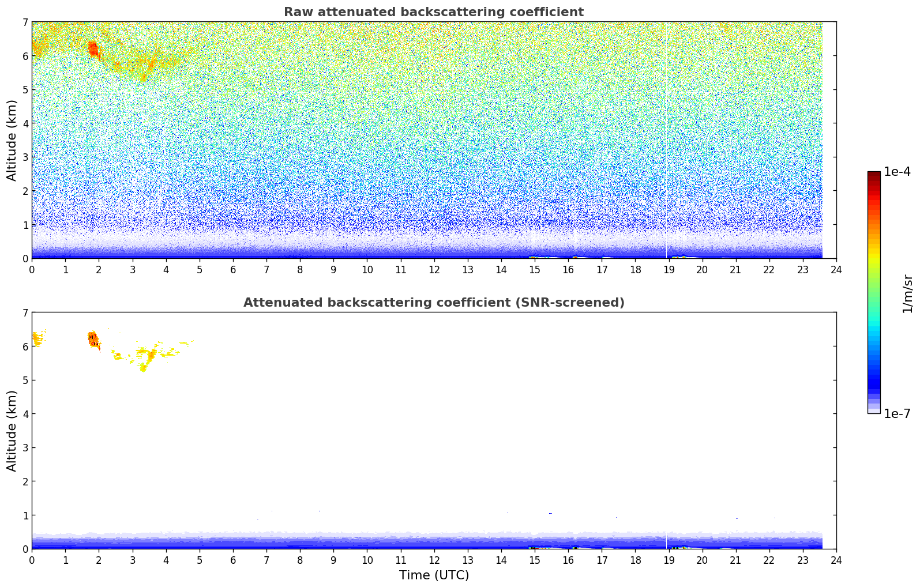This screenshot has height=588, width=920.
Task: Click the 1e-7 colorbar minimum label
Action: [897, 414]
